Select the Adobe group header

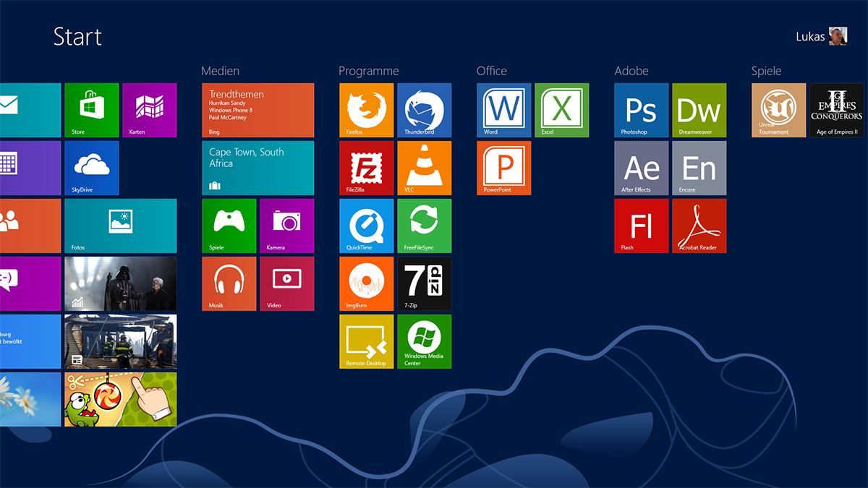[x=631, y=71]
